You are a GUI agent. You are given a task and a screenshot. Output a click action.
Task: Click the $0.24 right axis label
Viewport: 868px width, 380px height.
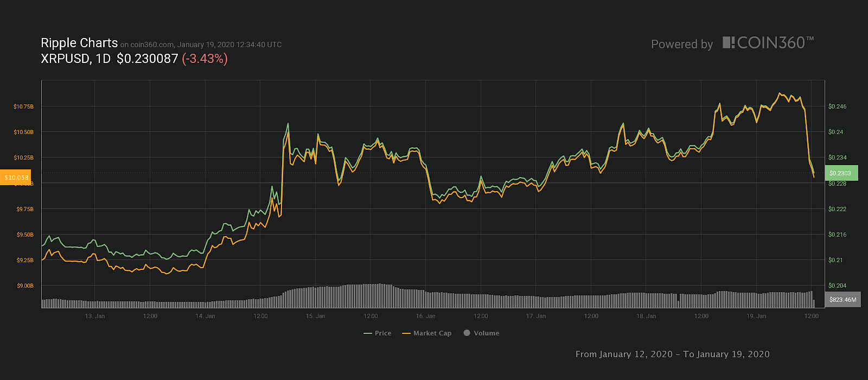tap(835, 132)
